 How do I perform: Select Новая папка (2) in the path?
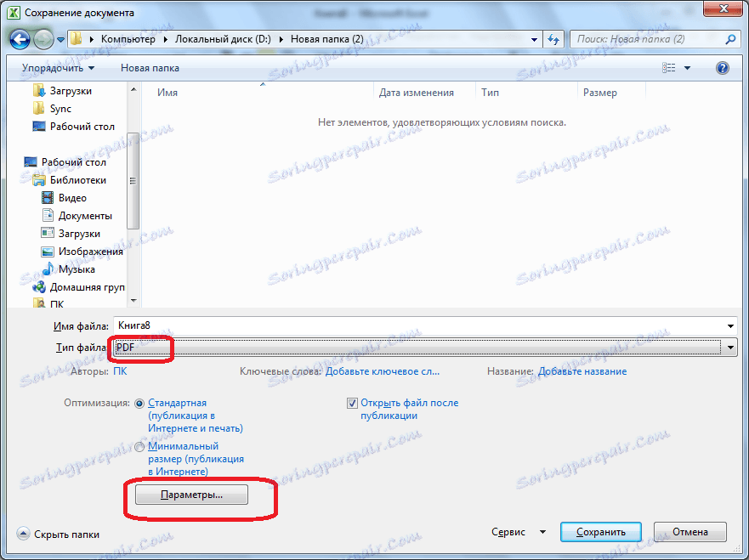[327, 39]
